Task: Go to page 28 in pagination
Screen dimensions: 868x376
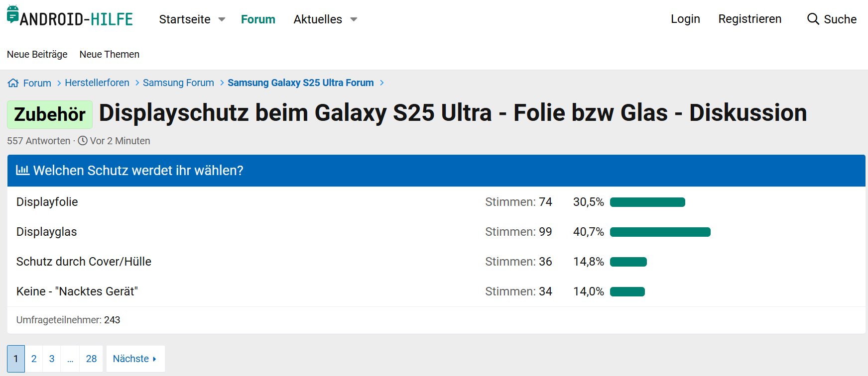Action: pos(91,358)
